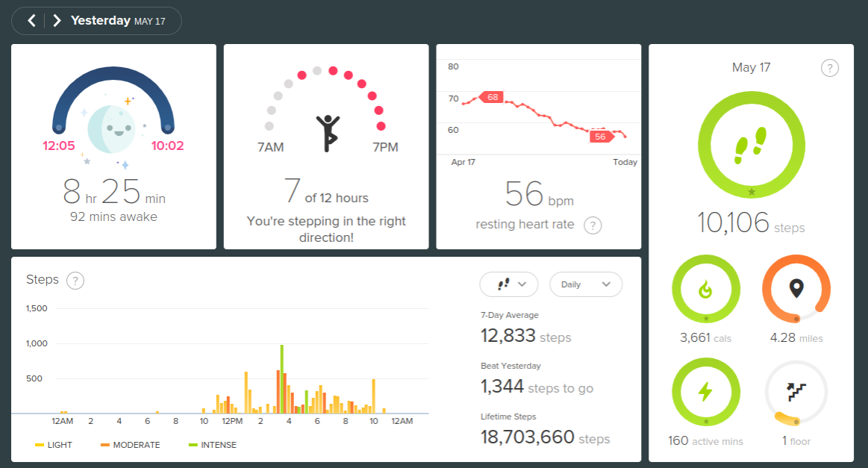Viewport: 868px width, 468px height.
Task: Click the 7 of 12 hours text
Action: (x=326, y=191)
